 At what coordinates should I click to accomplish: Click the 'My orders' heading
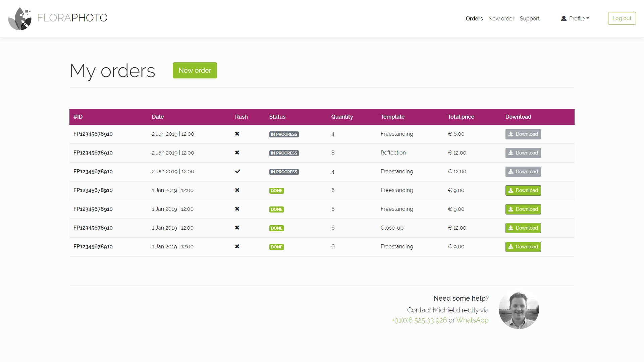pos(112,71)
